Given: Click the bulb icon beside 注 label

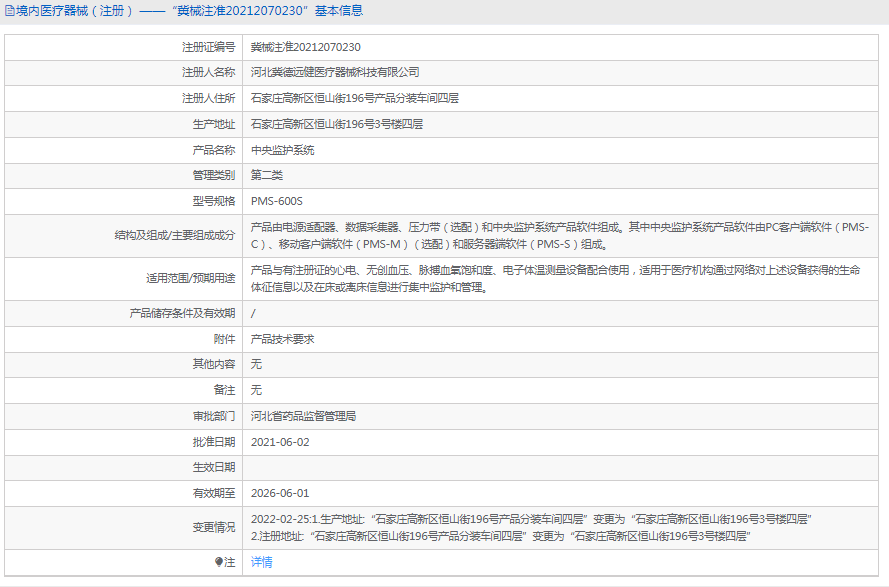Looking at the screenshot, I should (219, 561).
